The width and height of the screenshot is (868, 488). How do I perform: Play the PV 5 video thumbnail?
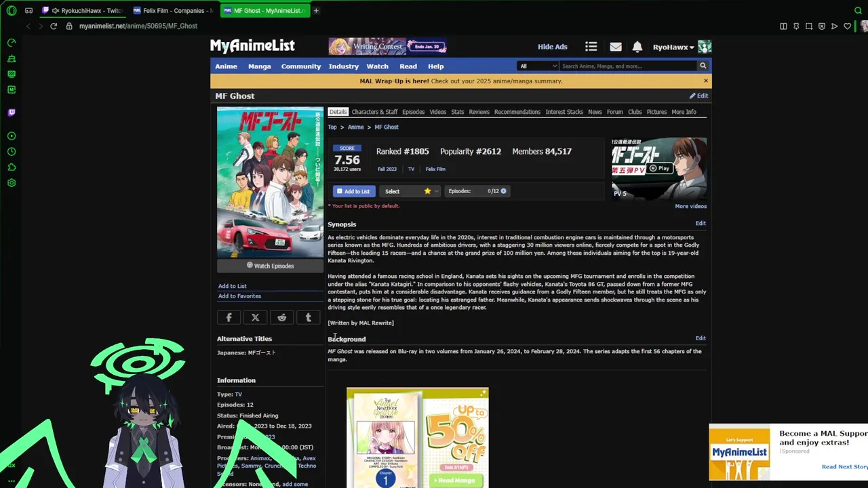(x=659, y=168)
